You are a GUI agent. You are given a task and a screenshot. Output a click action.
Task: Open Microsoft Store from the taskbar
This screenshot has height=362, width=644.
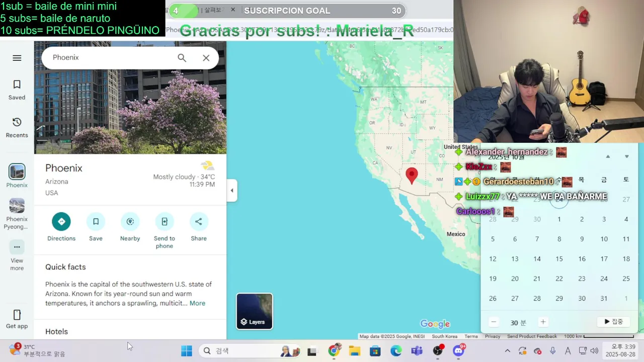coord(375,351)
